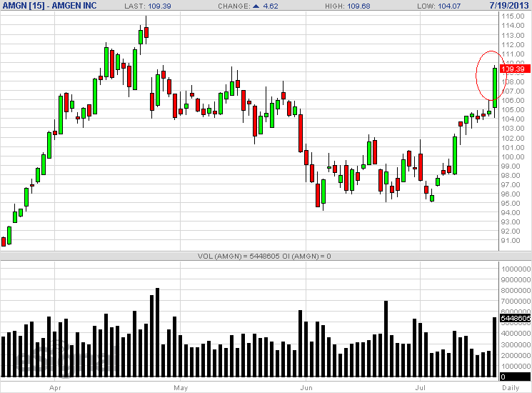Click the 102.00 price axis label
Image resolution: width=532 pixels, height=393 pixels.
click(x=513, y=138)
